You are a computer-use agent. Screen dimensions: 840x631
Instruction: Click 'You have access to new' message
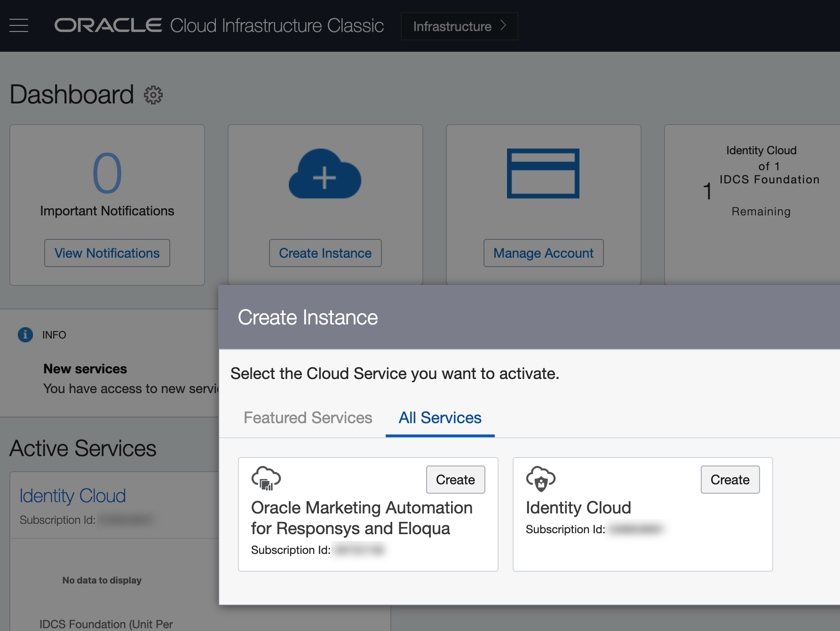pyautogui.click(x=131, y=388)
